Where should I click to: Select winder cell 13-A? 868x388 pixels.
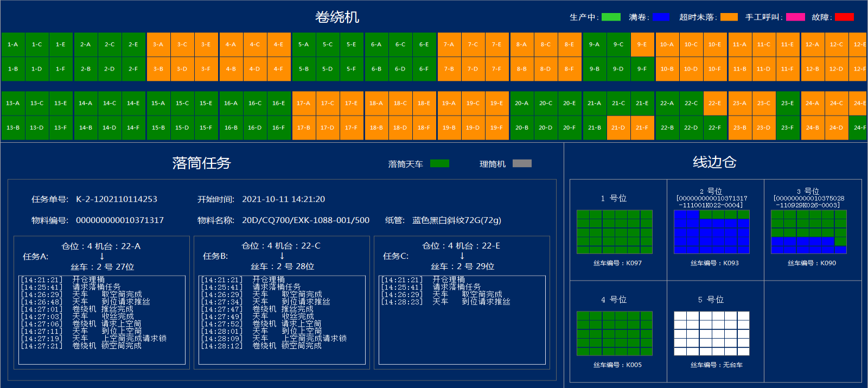coord(13,103)
